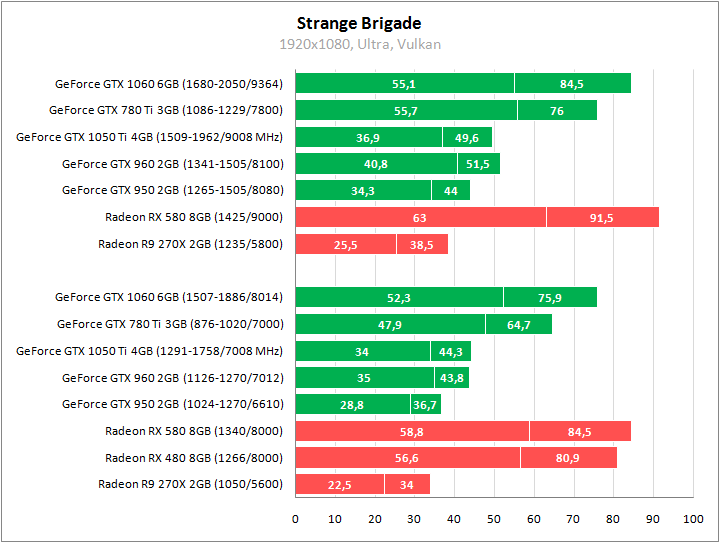This screenshot has width=720, height=543.
Task: Click the 100 tick on the horizontal axis
Action: (692, 519)
